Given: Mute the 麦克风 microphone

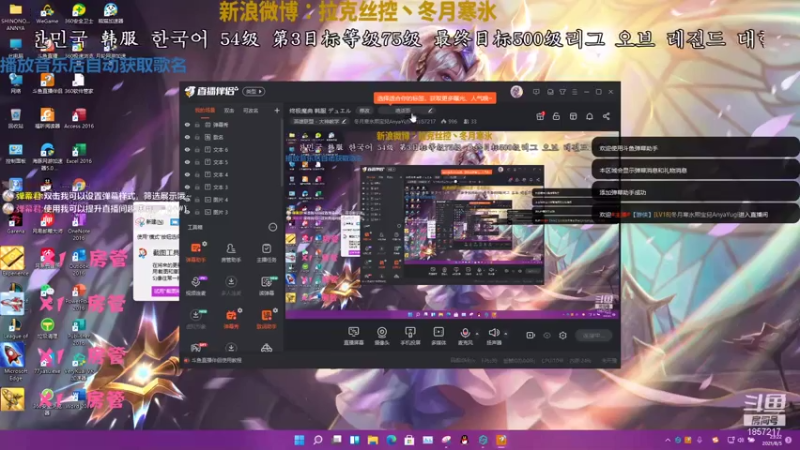Looking at the screenshot, I should (x=465, y=336).
